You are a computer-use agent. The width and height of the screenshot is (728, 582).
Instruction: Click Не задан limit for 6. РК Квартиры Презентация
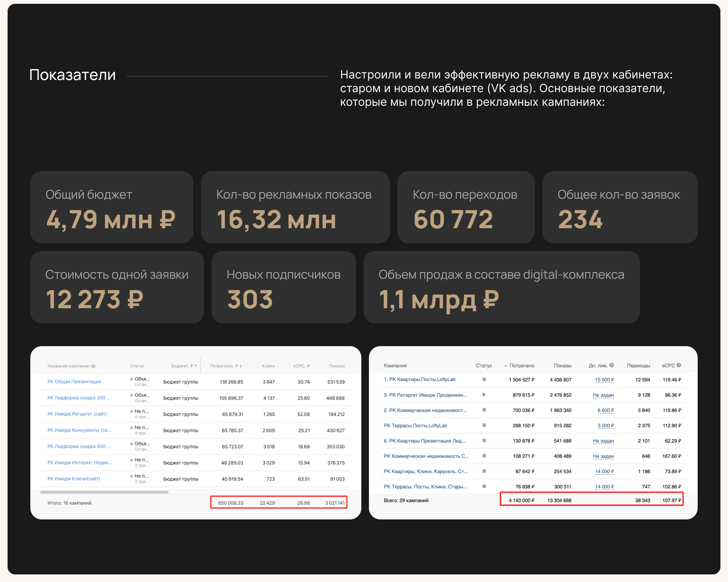click(603, 441)
